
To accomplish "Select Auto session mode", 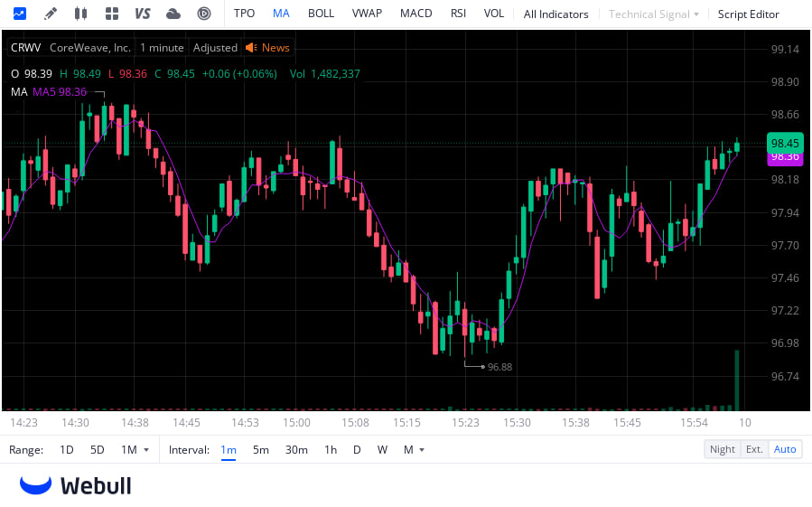I will coord(785,449).
